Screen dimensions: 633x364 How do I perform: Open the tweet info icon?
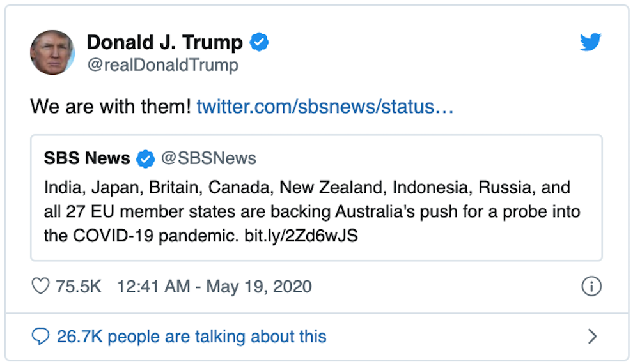(591, 287)
